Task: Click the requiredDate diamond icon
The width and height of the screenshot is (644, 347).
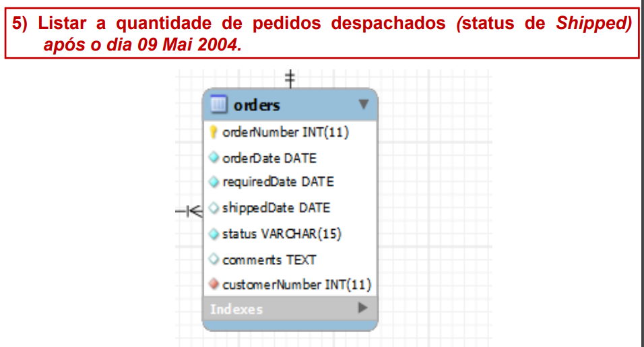Action: 214,181
